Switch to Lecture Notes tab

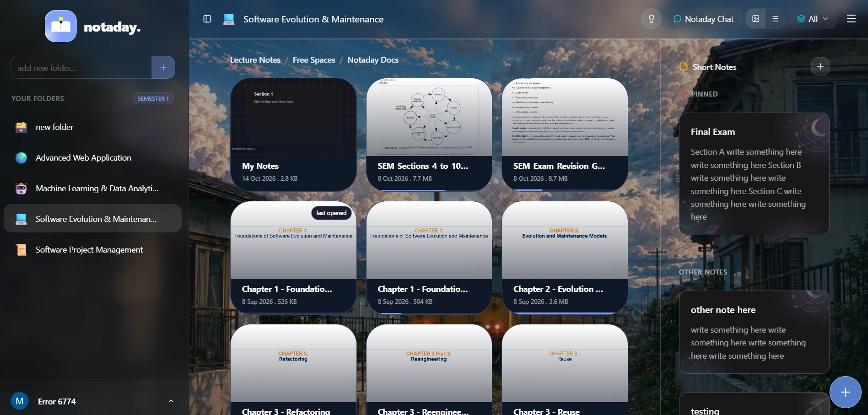(255, 60)
